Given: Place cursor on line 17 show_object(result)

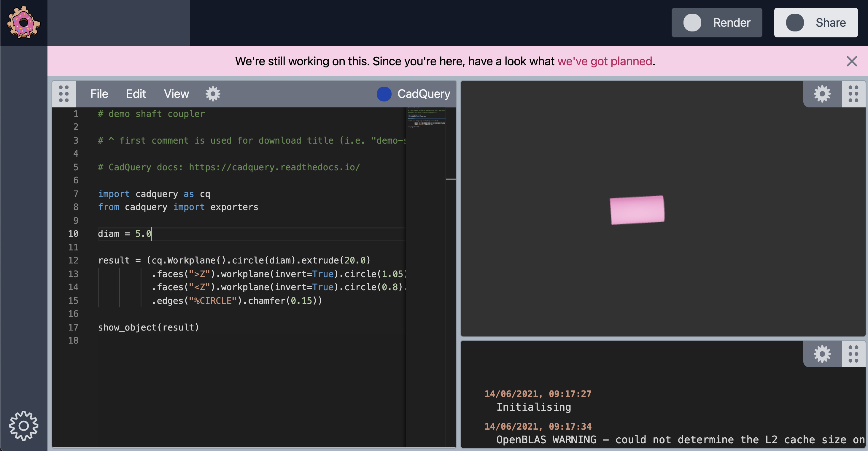Looking at the screenshot, I should (x=148, y=327).
